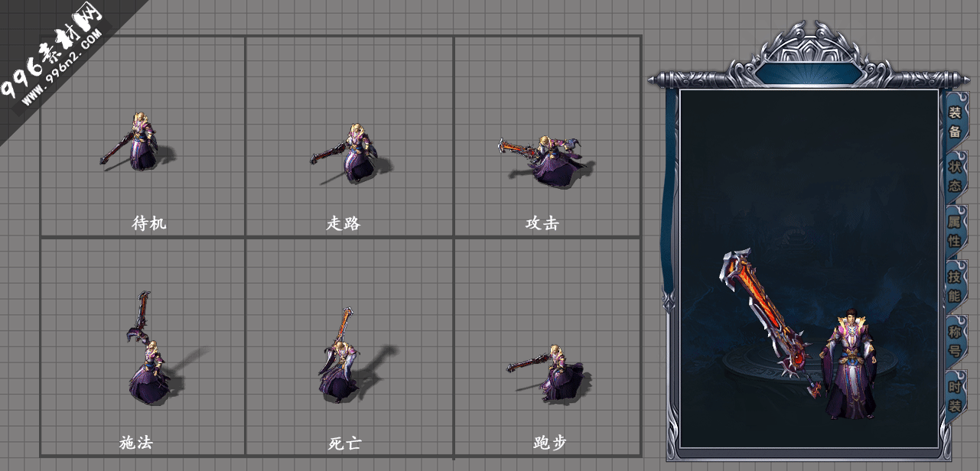Click the 待机 label text
Screen dimensions: 980x471
point(148,223)
